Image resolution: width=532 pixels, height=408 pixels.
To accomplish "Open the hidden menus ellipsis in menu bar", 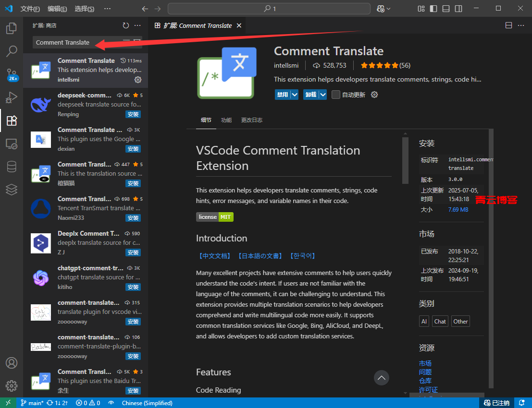I will point(107,9).
